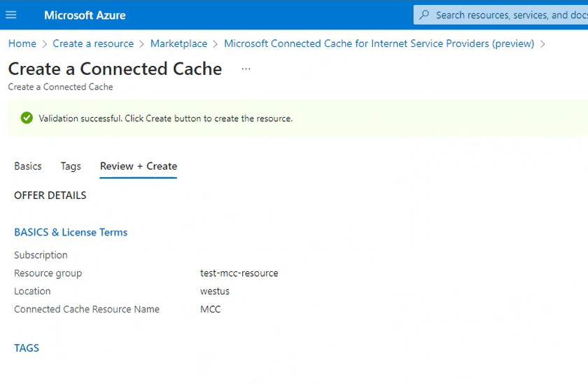Open the ellipsis more options menu
Screen dimensions: 588x384
(246, 69)
